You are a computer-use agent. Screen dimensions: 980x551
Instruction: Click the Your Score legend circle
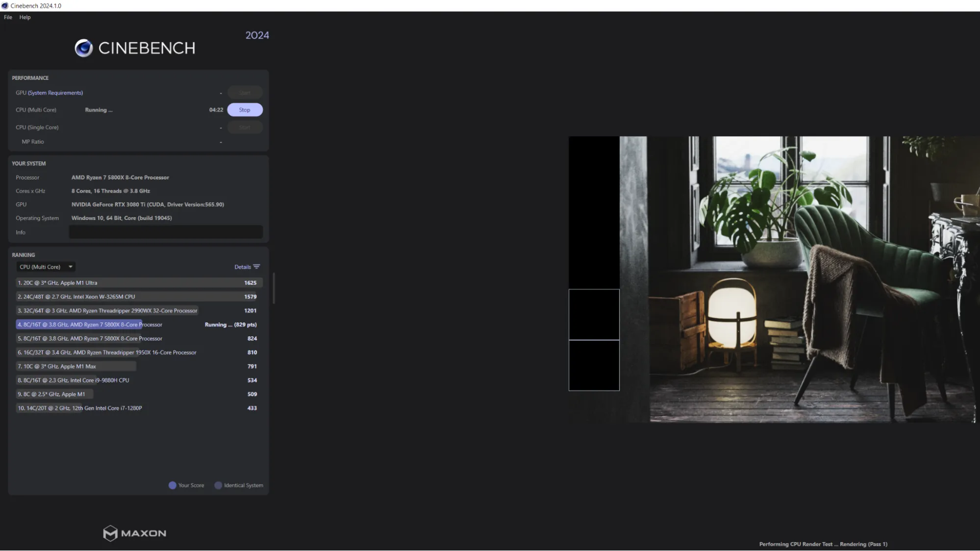tap(173, 485)
